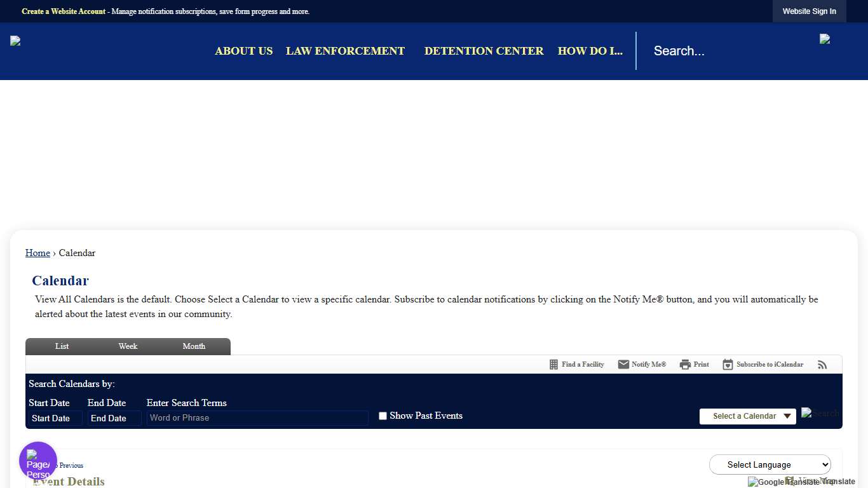Open the Law Enforcement menu

pyautogui.click(x=345, y=51)
